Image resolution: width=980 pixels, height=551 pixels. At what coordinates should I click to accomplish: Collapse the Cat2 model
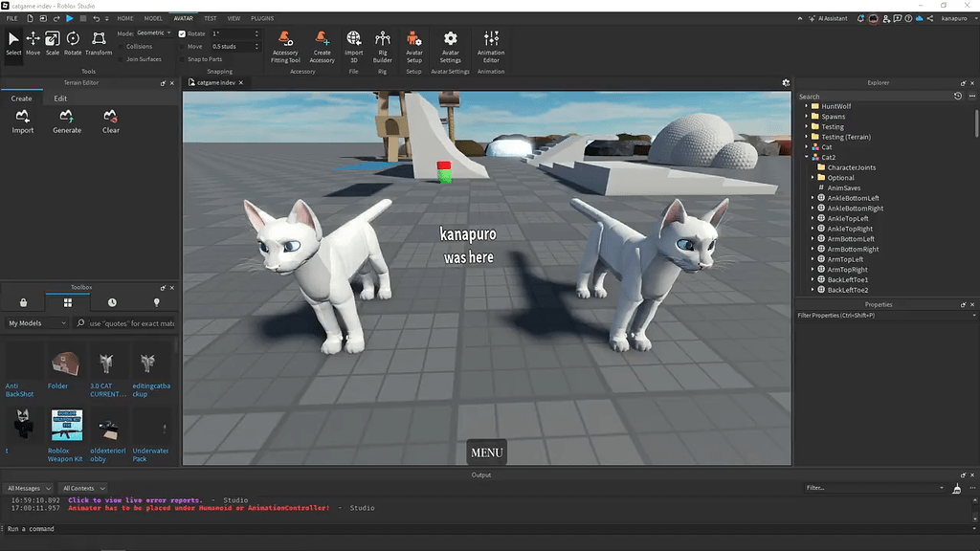click(x=806, y=158)
